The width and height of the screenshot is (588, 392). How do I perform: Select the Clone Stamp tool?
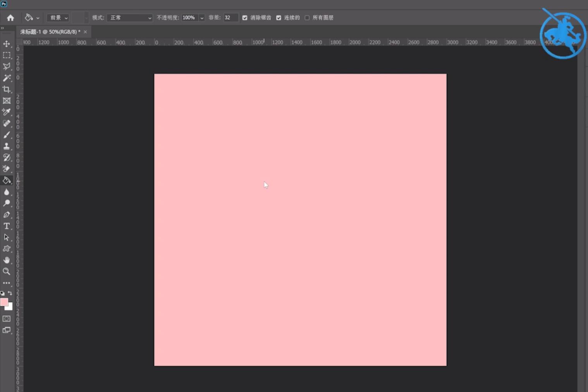(x=7, y=146)
